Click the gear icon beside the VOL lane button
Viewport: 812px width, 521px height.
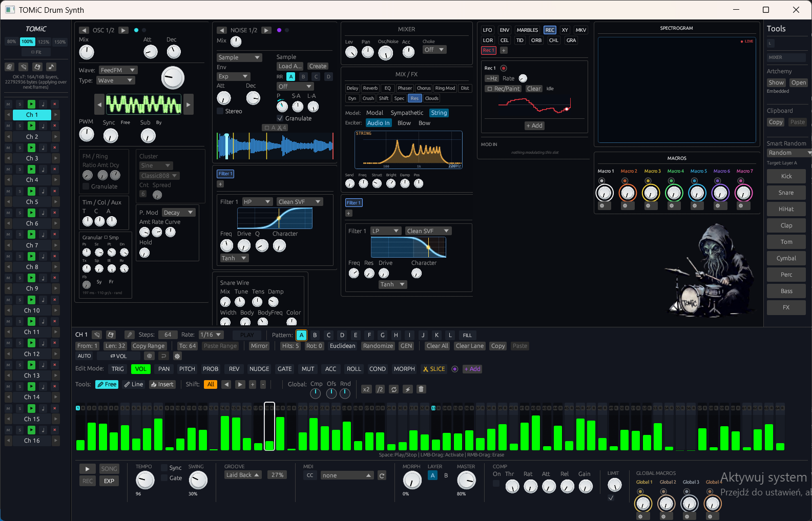click(x=178, y=356)
